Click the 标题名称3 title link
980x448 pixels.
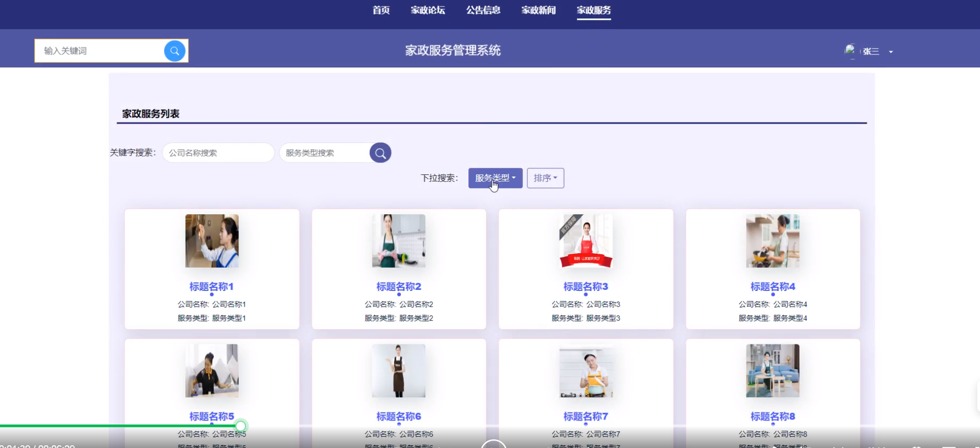586,287
